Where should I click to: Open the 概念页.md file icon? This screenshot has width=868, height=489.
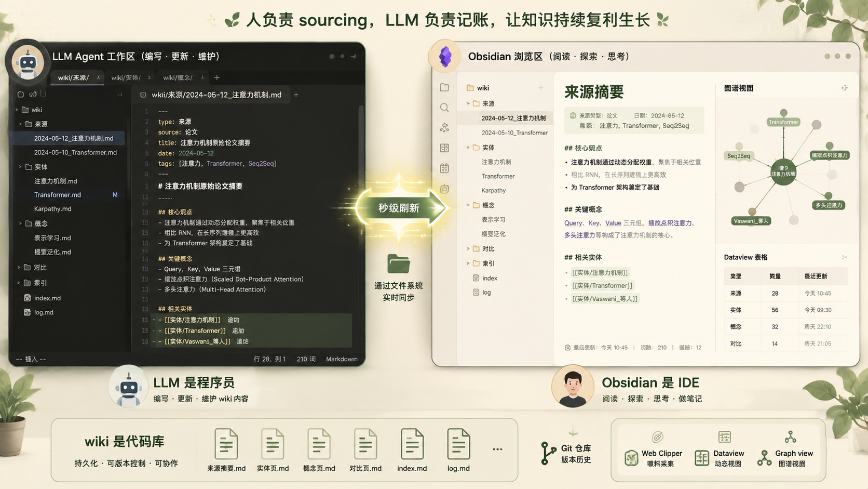pos(319,444)
